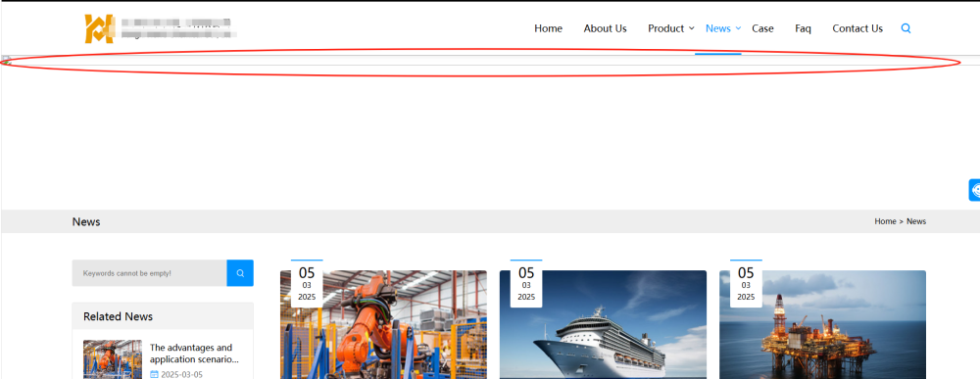The image size is (980, 379).
Task: Open Contact Us page
Action: pyautogui.click(x=857, y=28)
